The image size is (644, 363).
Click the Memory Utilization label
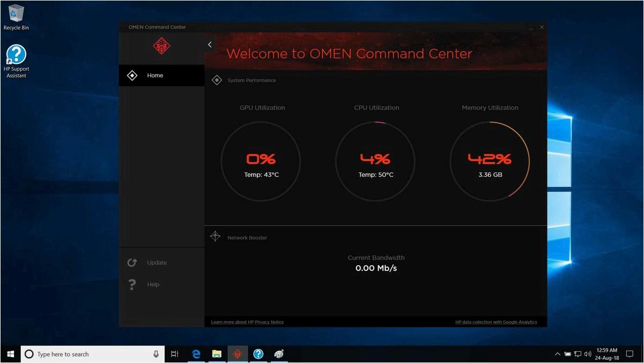[x=490, y=108]
